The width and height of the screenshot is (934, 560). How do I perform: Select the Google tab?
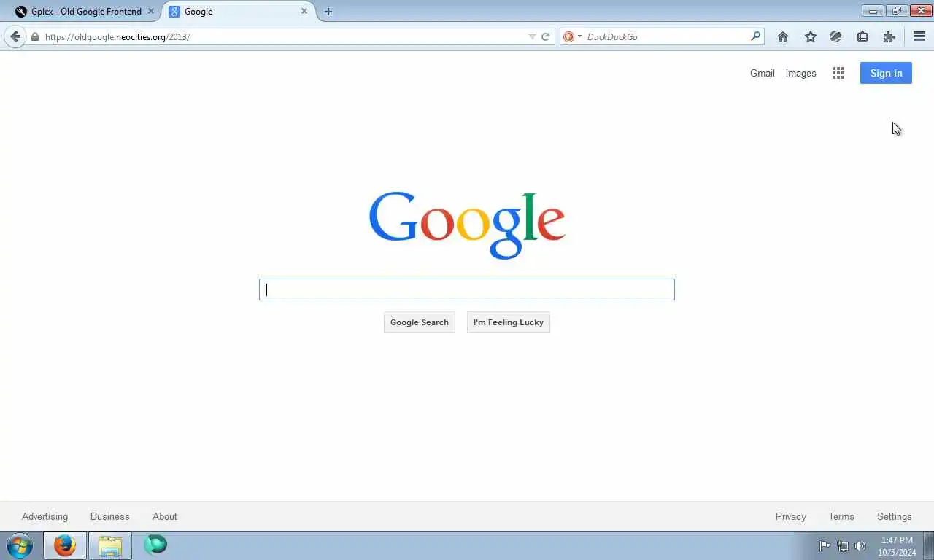click(238, 12)
